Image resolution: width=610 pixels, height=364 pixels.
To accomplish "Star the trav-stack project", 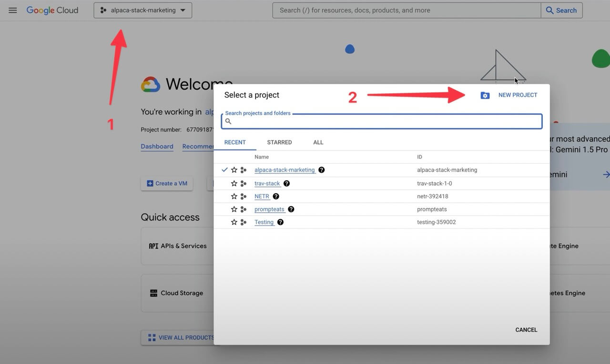I will (x=234, y=183).
